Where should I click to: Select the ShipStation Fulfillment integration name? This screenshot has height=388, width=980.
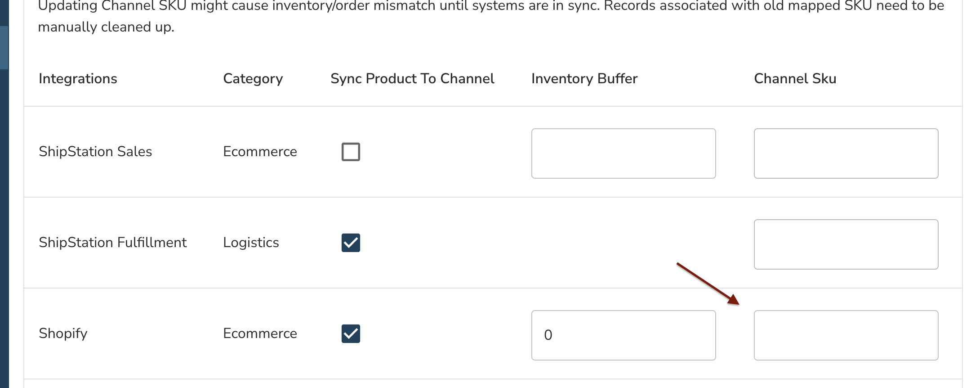tap(112, 243)
